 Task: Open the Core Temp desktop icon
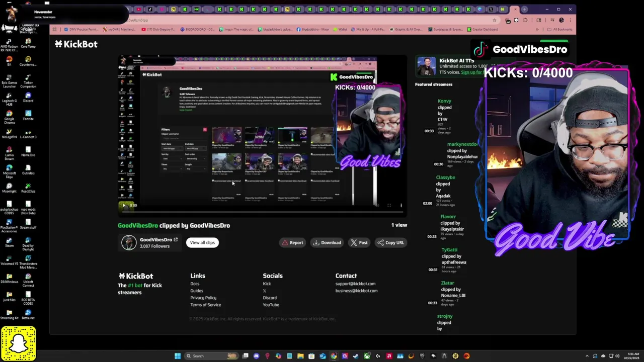click(x=28, y=43)
